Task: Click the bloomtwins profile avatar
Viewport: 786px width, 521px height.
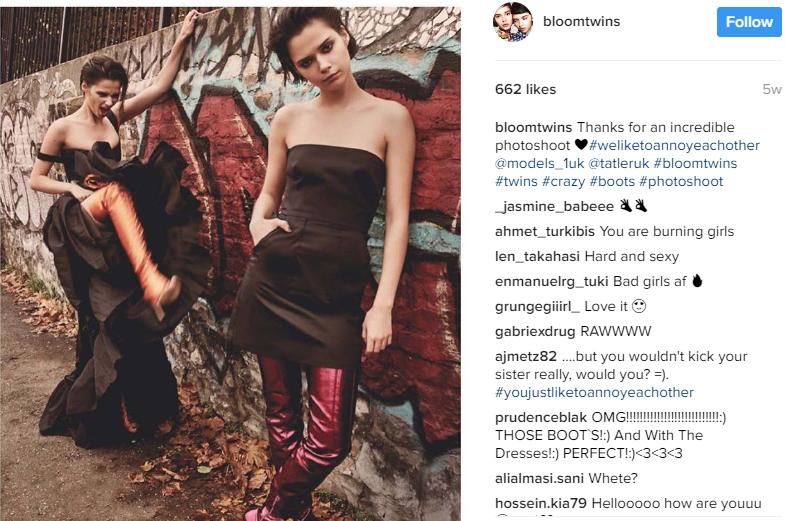Action: [513, 22]
